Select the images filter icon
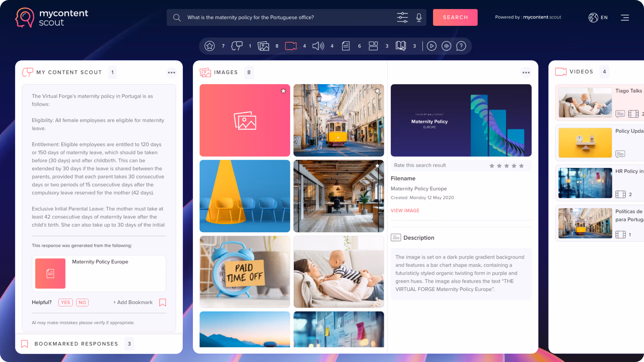The height and width of the screenshot is (362, 644). (263, 46)
